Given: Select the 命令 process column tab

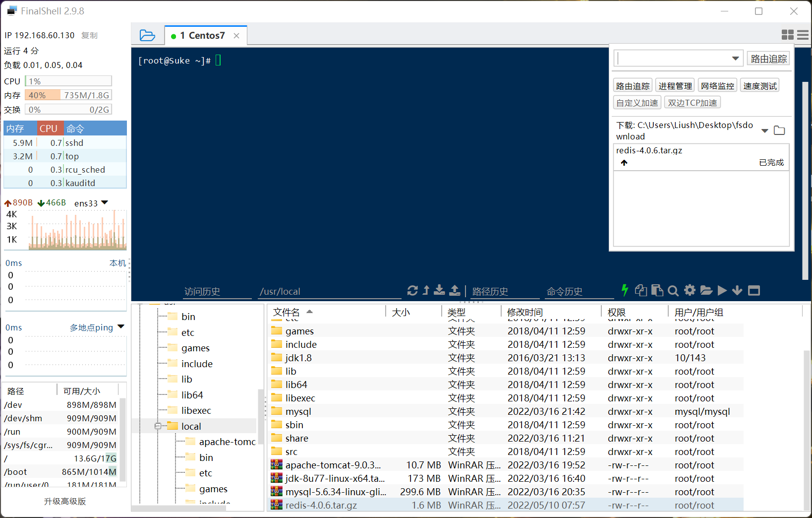Looking at the screenshot, I should 95,129.
